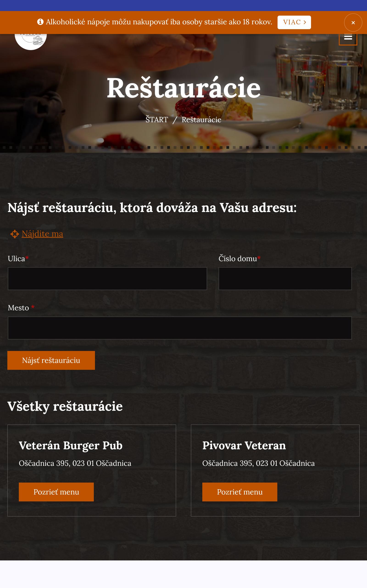Click the chevron arrow on VIAC button

click(305, 22)
